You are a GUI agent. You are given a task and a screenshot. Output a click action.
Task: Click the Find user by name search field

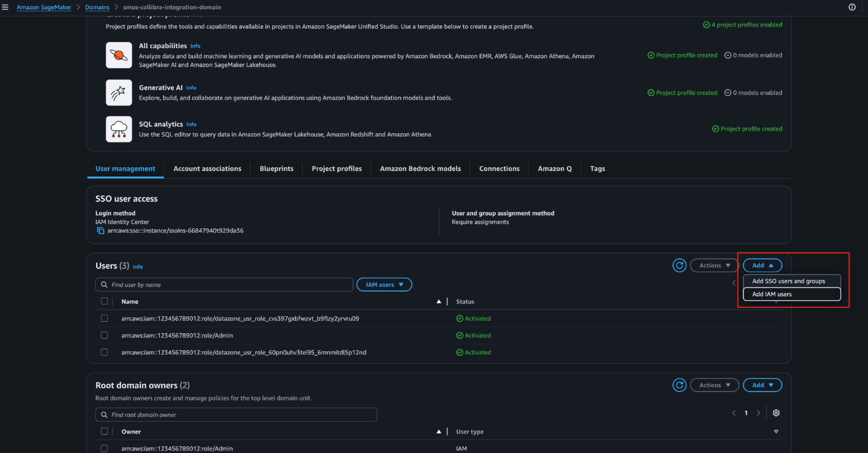point(224,284)
